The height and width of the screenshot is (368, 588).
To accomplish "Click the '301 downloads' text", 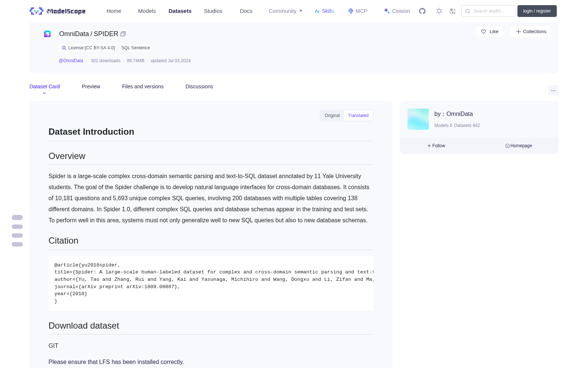I will point(105,61).
